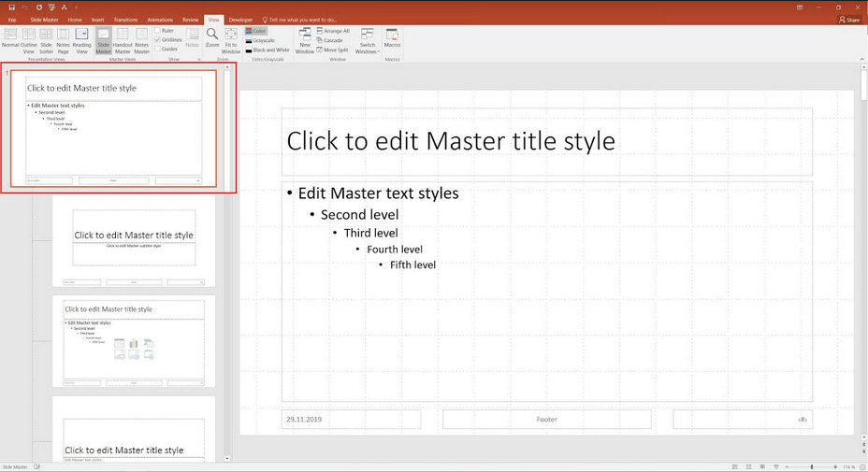Image resolution: width=868 pixels, height=472 pixels.
Task: Switch to the Insert tab
Action: (x=98, y=20)
